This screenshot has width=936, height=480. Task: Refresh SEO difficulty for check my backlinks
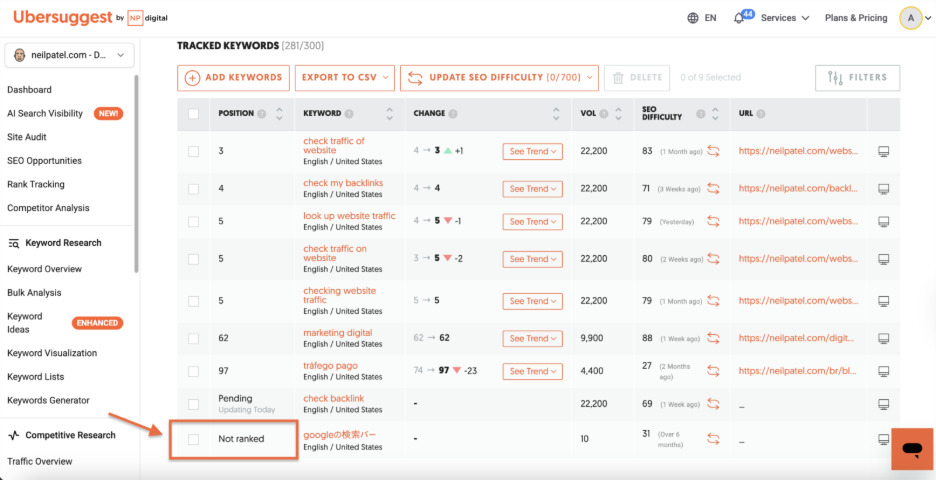pyautogui.click(x=713, y=189)
